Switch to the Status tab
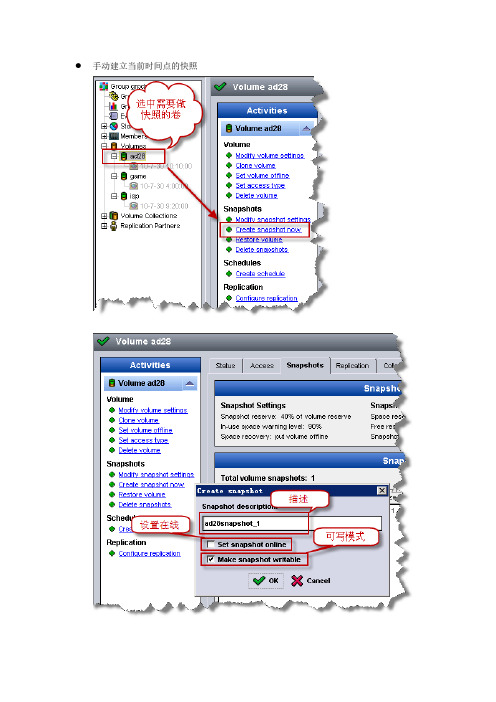Image resolution: width=496 pixels, height=702 pixels. pos(226,366)
